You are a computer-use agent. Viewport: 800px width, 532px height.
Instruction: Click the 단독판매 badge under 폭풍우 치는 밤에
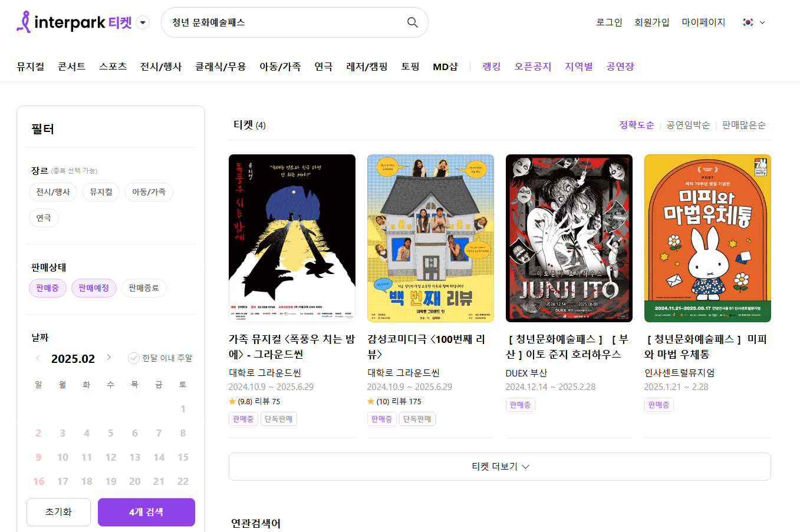click(x=279, y=419)
